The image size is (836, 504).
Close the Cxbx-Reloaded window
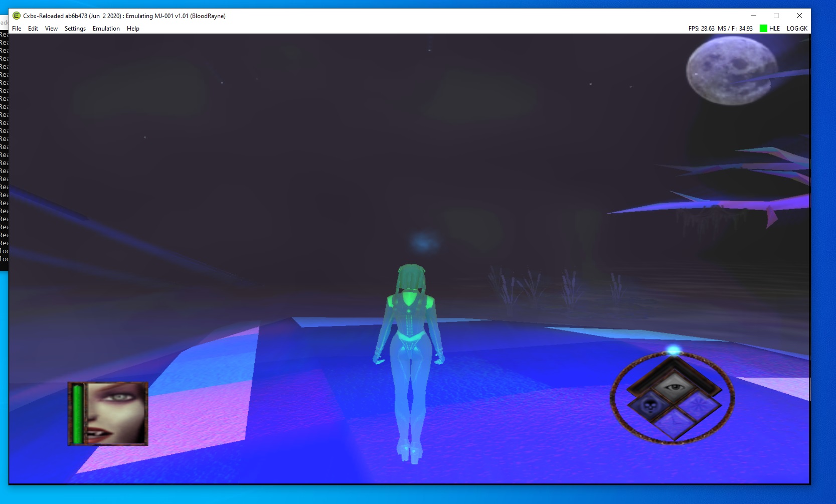click(x=799, y=16)
